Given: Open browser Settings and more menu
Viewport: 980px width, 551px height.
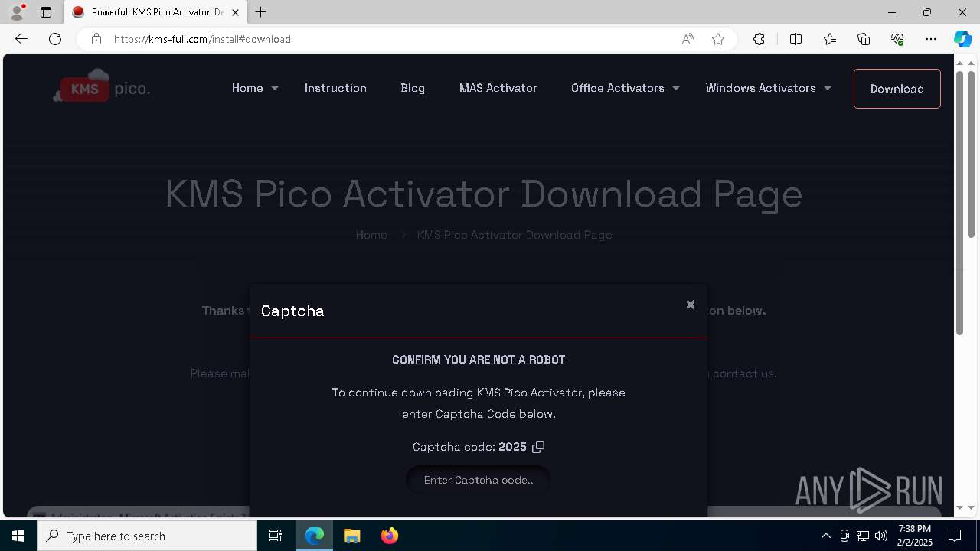Looking at the screenshot, I should coord(931,39).
